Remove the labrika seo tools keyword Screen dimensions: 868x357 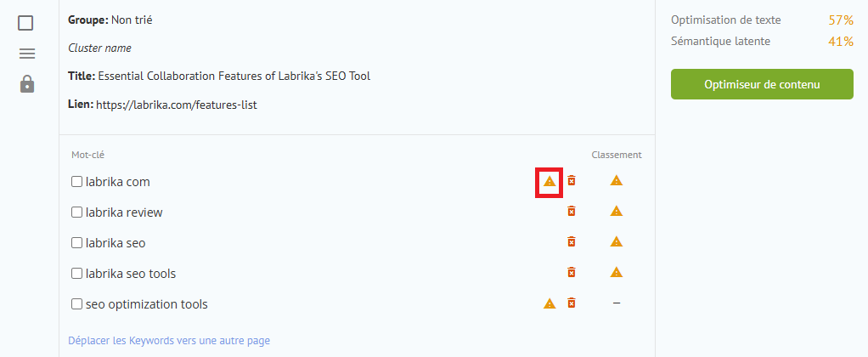click(x=572, y=272)
